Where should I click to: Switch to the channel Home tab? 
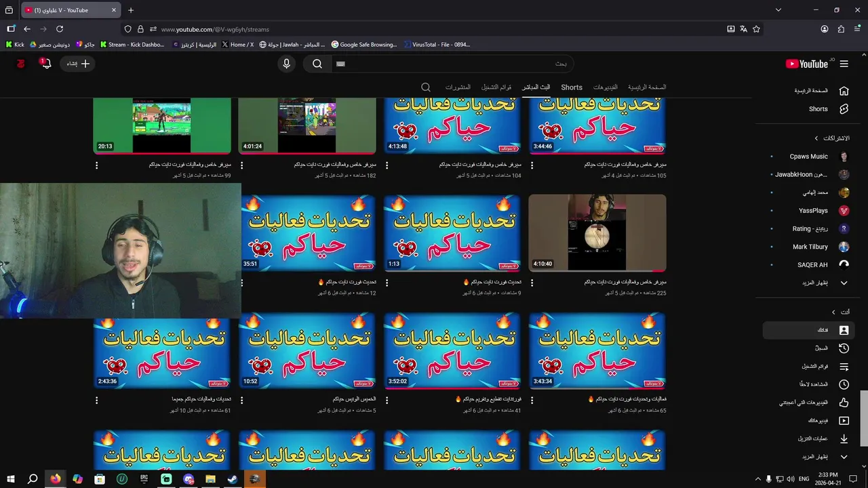647,87
